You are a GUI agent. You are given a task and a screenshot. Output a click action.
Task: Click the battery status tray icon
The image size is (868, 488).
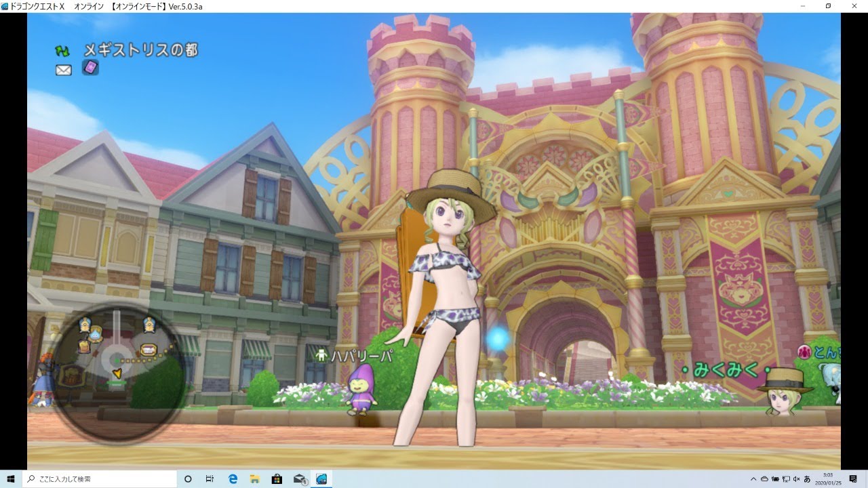point(774,479)
